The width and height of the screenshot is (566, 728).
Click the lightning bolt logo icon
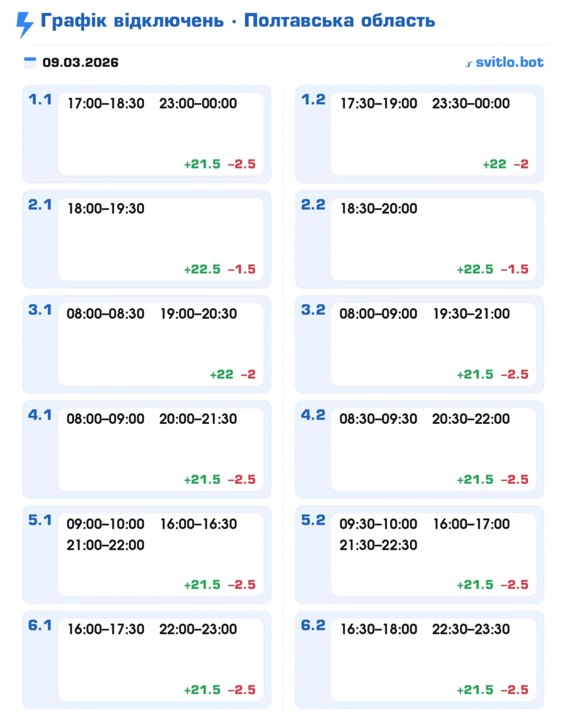(x=25, y=24)
